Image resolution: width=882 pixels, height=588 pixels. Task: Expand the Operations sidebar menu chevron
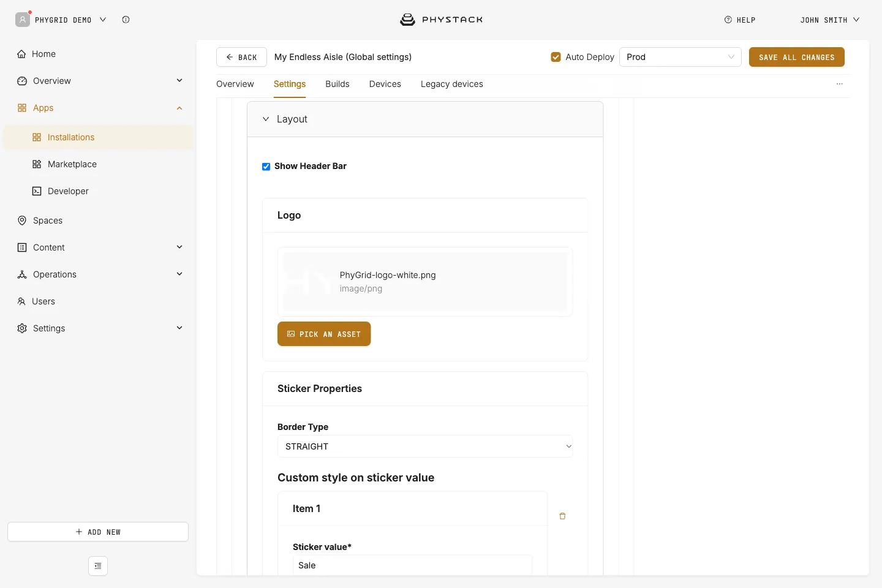[x=179, y=274]
